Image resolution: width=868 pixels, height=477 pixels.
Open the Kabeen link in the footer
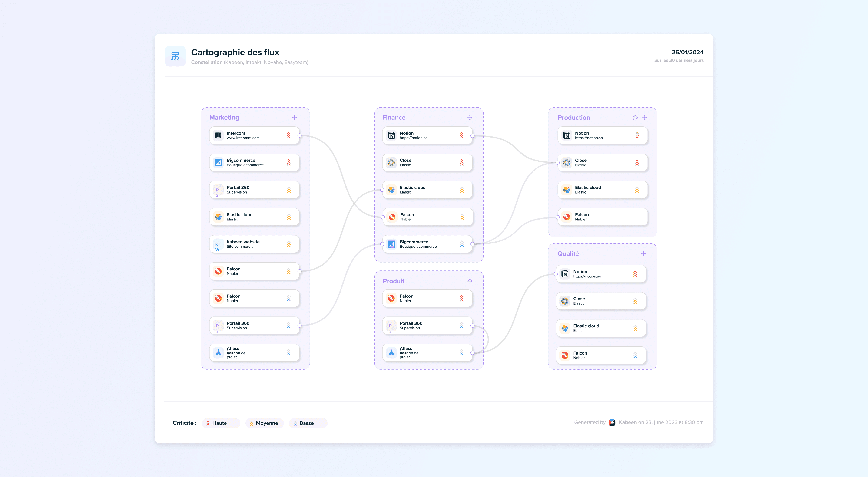(627, 422)
